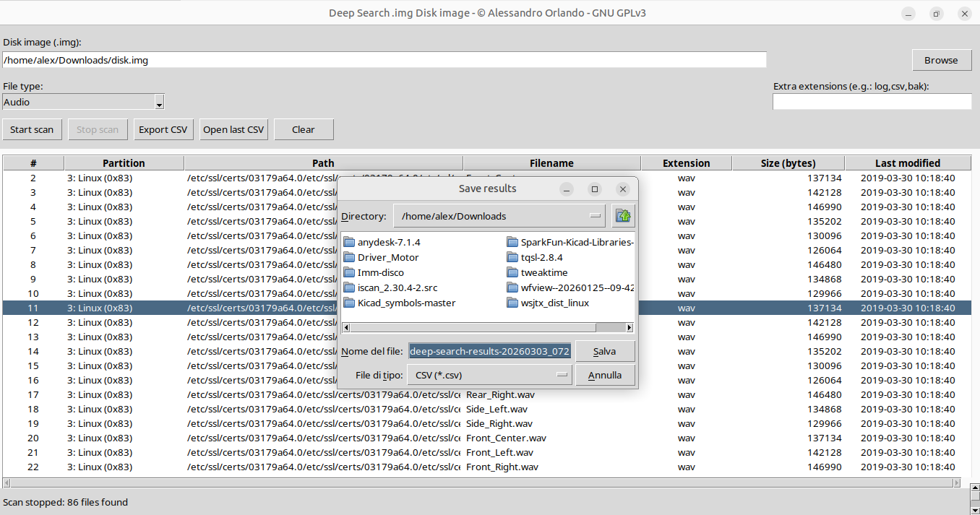Viewport: 980px width, 515px height.
Task: Sort by the Path column header
Action: pyautogui.click(x=323, y=163)
